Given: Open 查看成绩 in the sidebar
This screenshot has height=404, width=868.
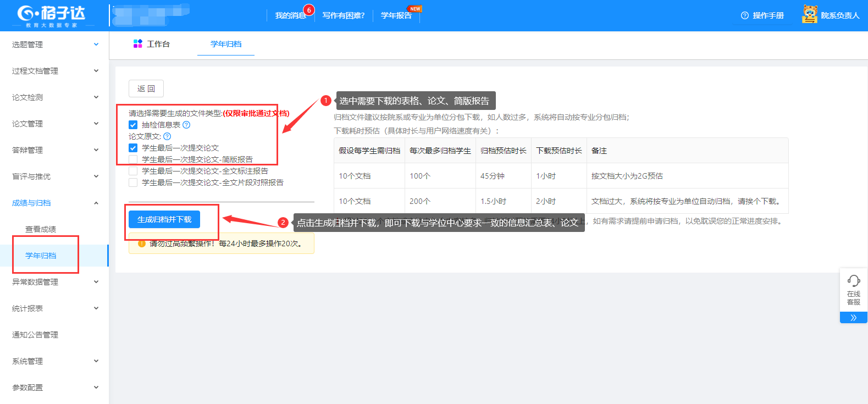Looking at the screenshot, I should point(41,229).
